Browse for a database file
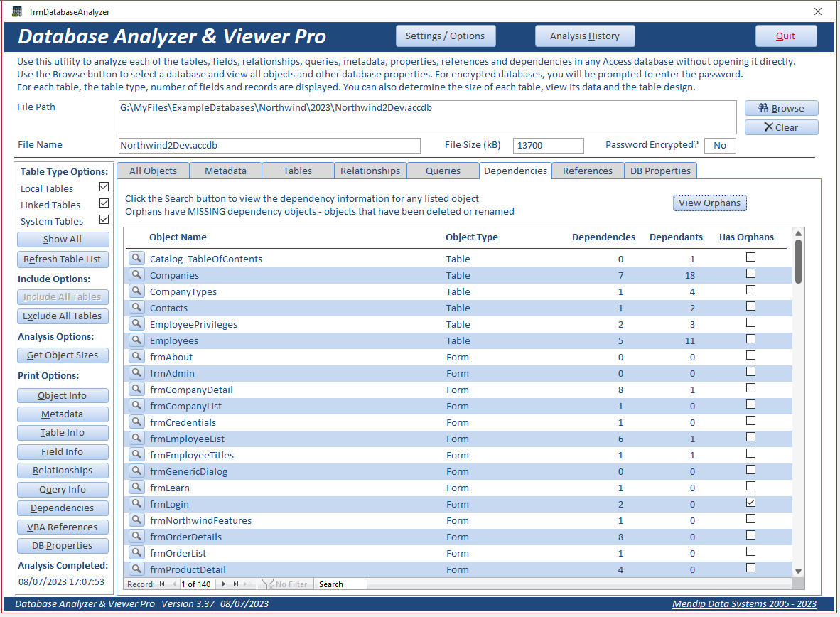The height and width of the screenshot is (617, 840). (781, 108)
